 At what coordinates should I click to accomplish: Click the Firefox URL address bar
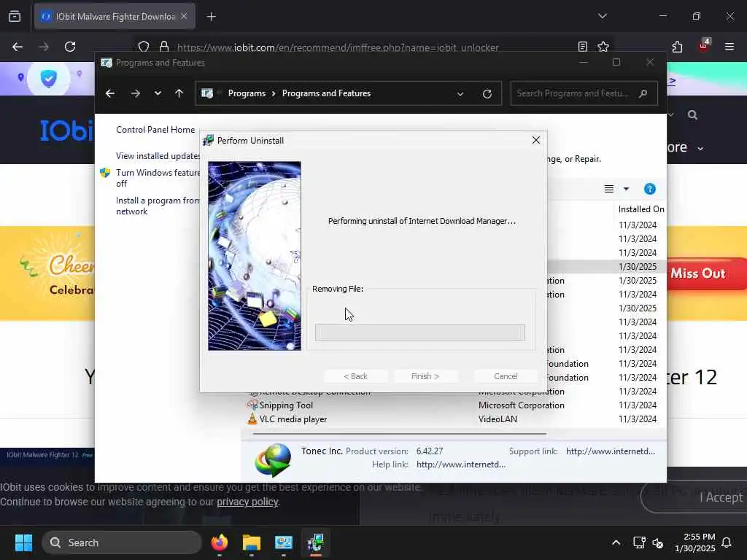(337, 47)
